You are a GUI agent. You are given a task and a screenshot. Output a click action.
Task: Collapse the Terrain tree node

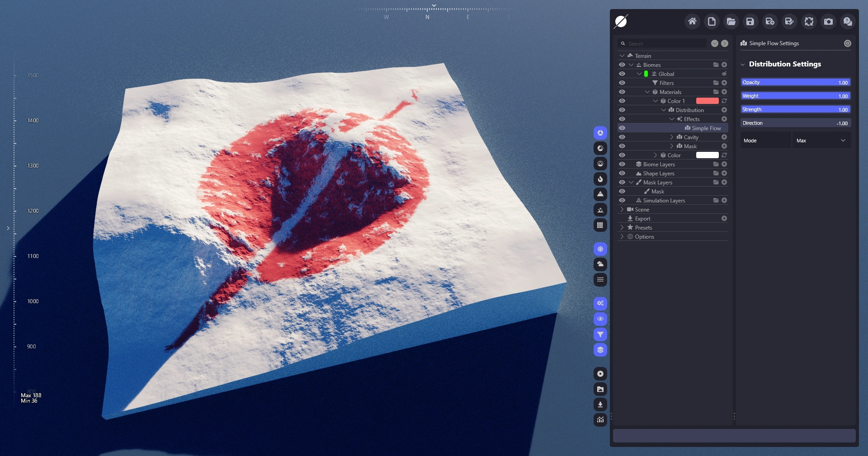coord(622,56)
